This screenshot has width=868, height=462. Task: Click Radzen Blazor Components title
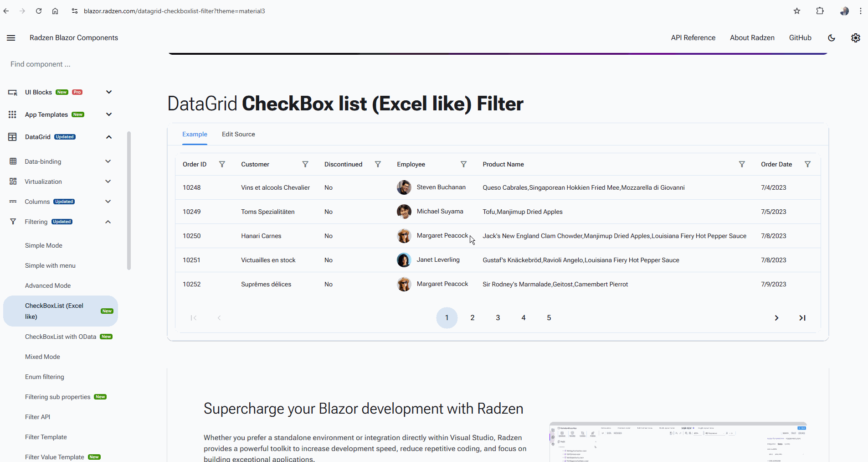coord(74,38)
